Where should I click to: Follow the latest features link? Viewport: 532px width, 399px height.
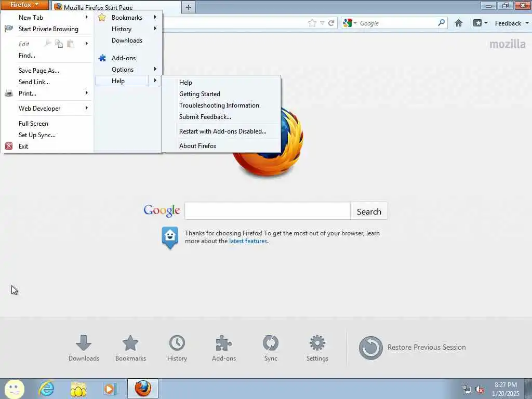[x=248, y=241]
